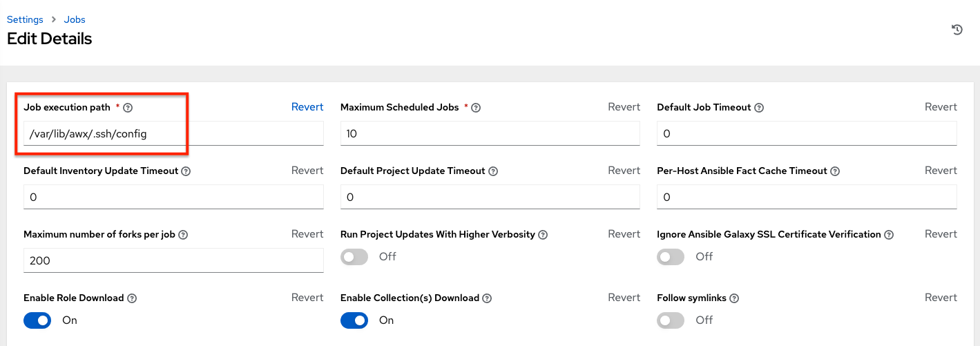Show help for Default Inventory Update Timeout

coord(186,171)
